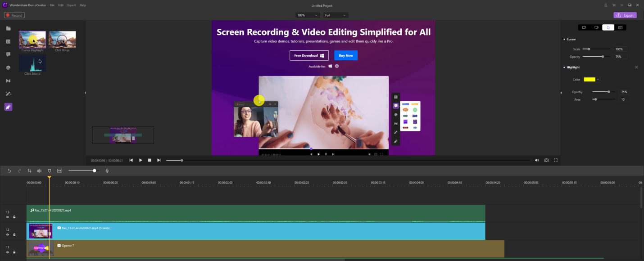Click the undo arrow in timeline toolbar

9,171
